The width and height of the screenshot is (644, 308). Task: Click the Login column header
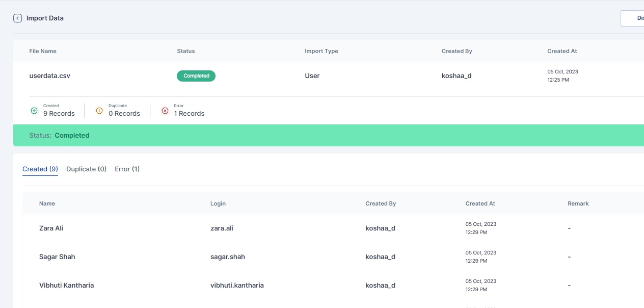tap(218, 203)
